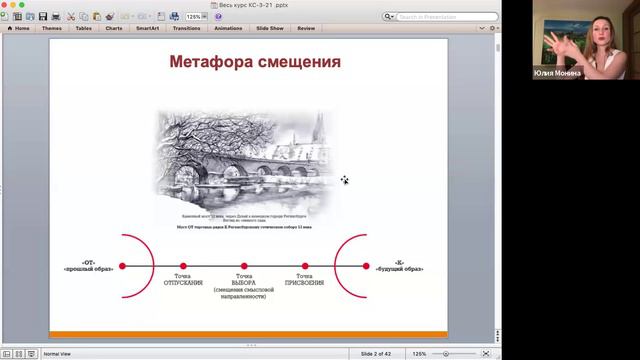Switch to the Slide Show tab
The height and width of the screenshot is (360, 640).
tap(270, 28)
